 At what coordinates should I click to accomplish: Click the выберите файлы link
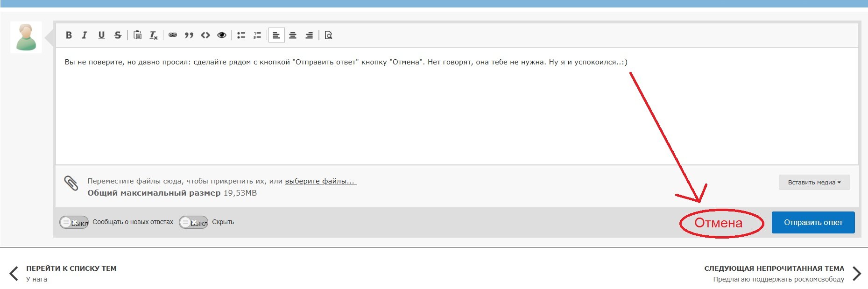pos(321,181)
